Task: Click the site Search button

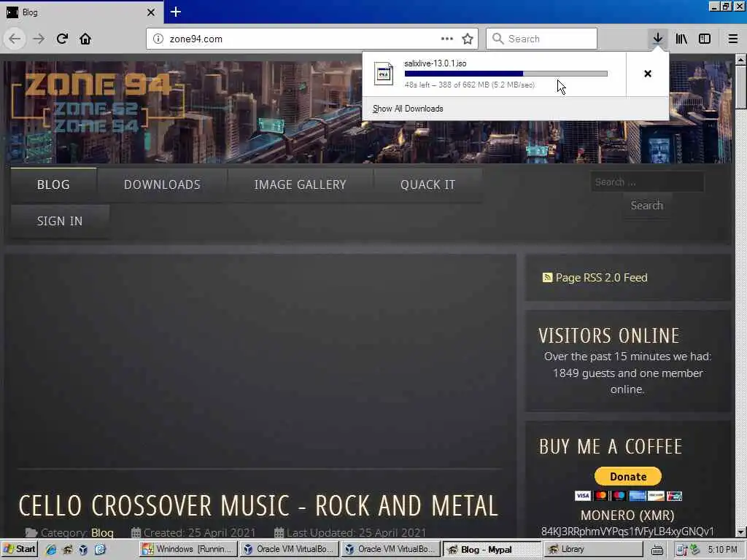Action: [647, 205]
